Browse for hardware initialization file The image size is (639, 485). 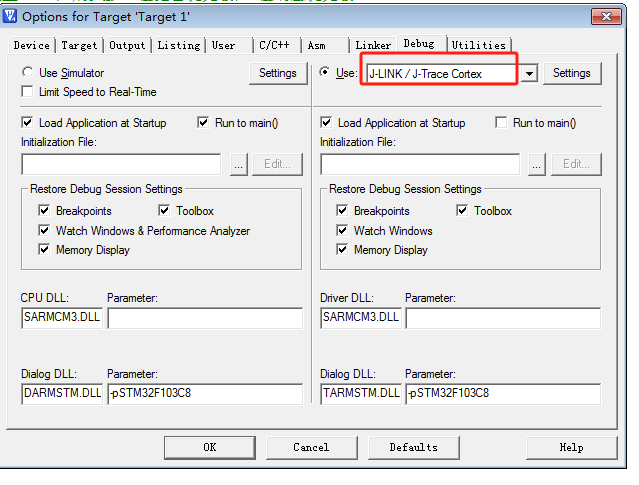coord(537,165)
